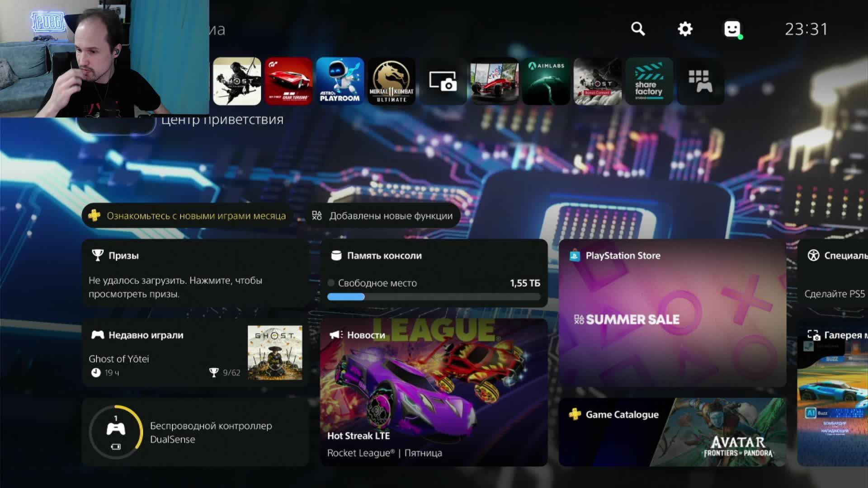Open Ознакомьтесь с новыми играми месяца
Image resolution: width=868 pixels, height=488 pixels.
[187, 216]
